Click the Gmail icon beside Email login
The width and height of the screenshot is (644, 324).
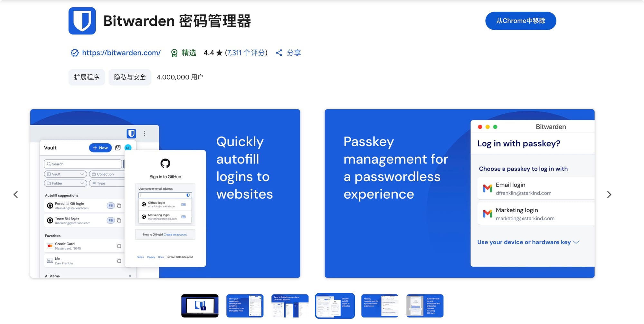pyautogui.click(x=487, y=188)
